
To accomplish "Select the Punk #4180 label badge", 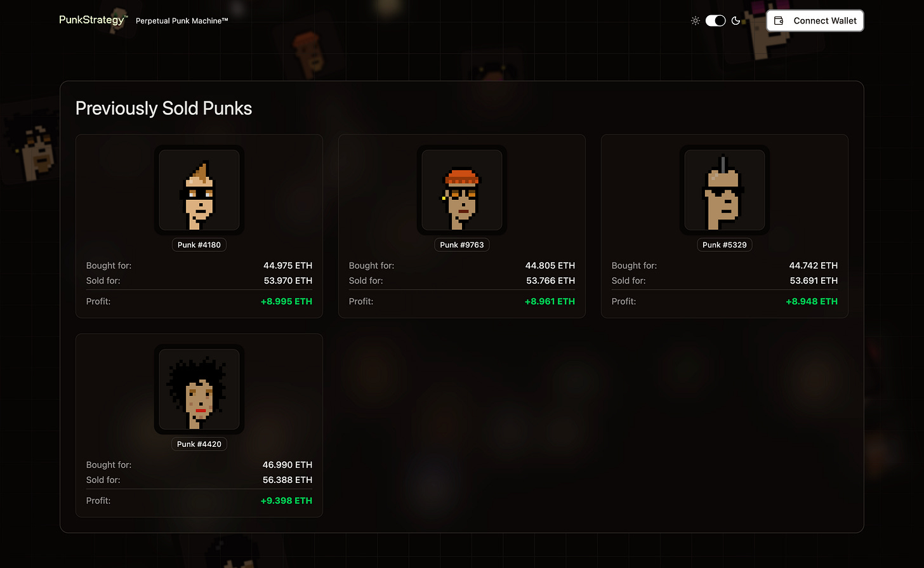I will 199,245.
